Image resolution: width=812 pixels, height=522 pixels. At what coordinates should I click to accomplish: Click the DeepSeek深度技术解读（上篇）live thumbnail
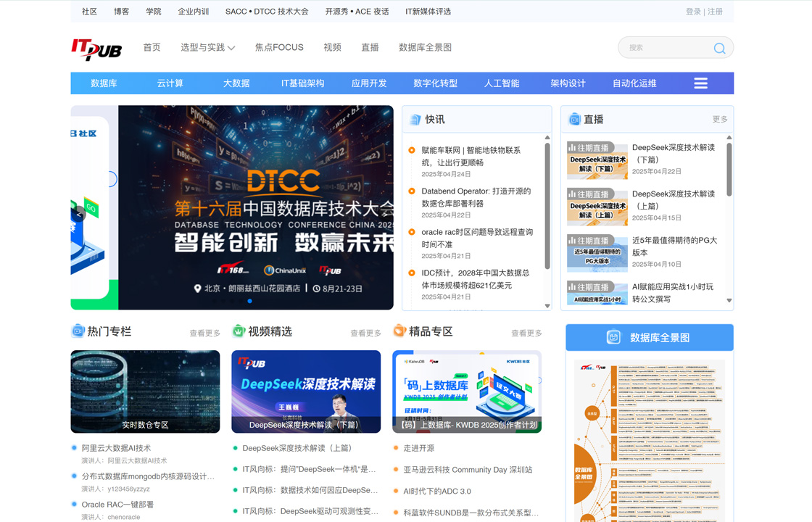[x=597, y=207]
